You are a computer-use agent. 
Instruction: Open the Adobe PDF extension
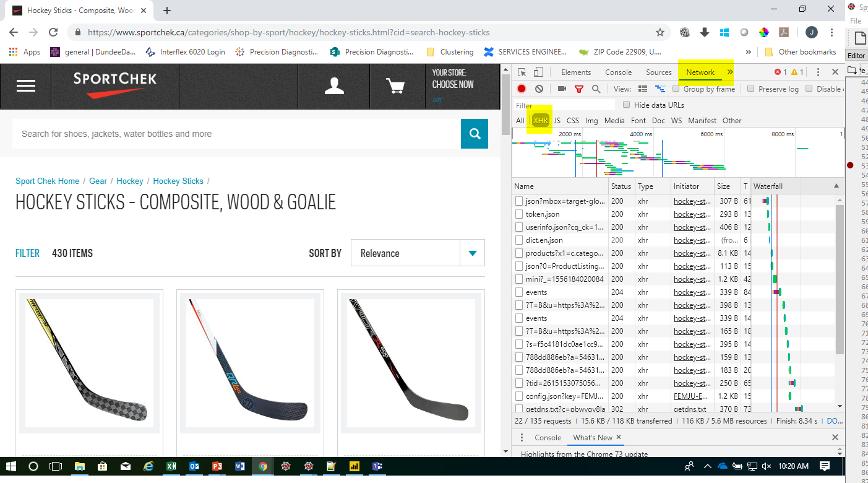[x=783, y=32]
